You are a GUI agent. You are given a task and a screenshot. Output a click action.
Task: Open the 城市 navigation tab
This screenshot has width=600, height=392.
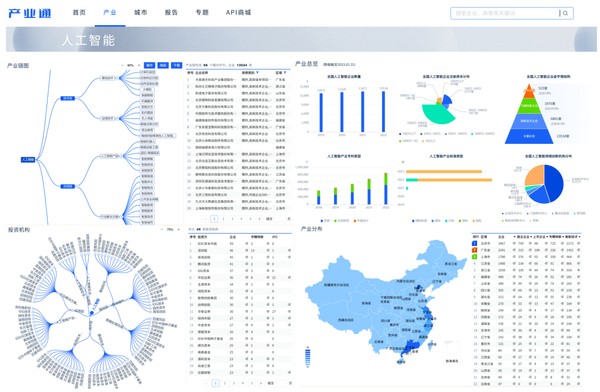140,13
